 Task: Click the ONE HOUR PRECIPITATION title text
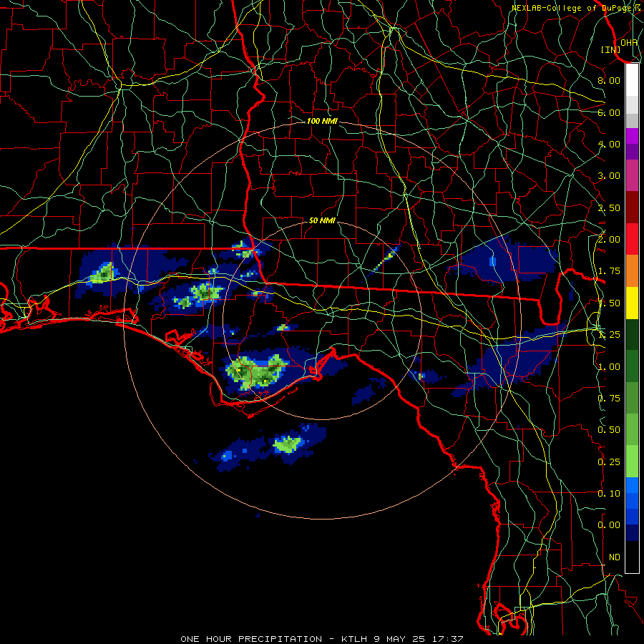pos(251,639)
